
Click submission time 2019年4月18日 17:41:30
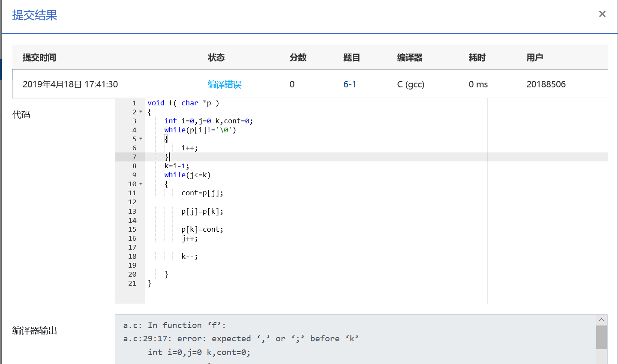click(70, 84)
